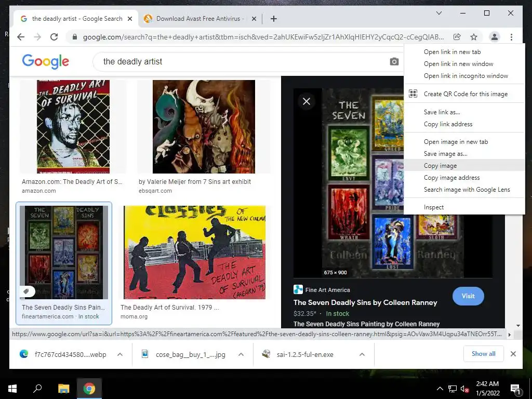This screenshot has width=532, height=399.
Task: Open the Windows Start menu
Action: tap(12, 388)
